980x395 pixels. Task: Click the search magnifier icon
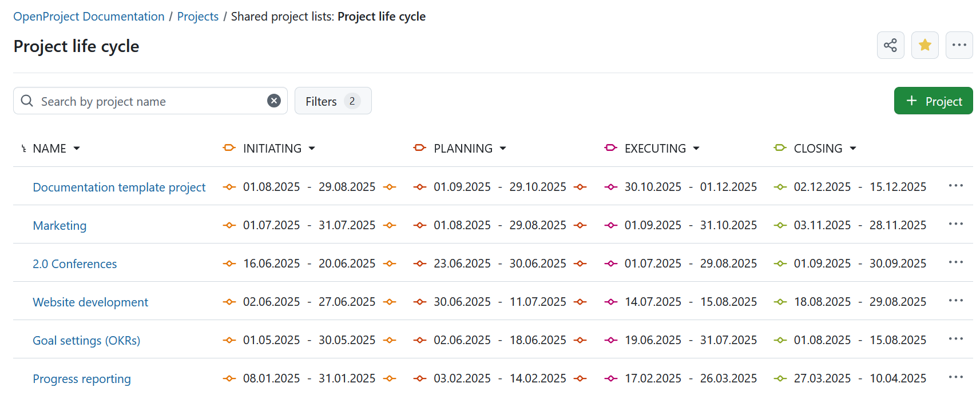[x=27, y=101]
